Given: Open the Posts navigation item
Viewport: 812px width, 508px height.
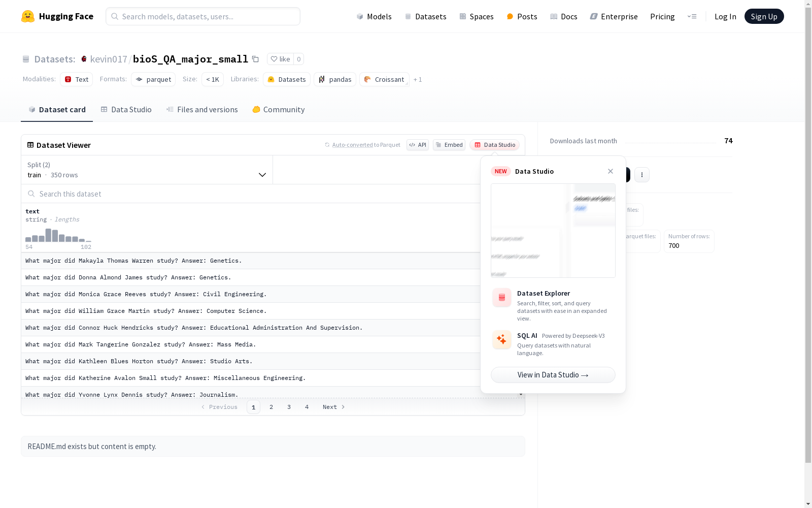Looking at the screenshot, I should (x=522, y=16).
